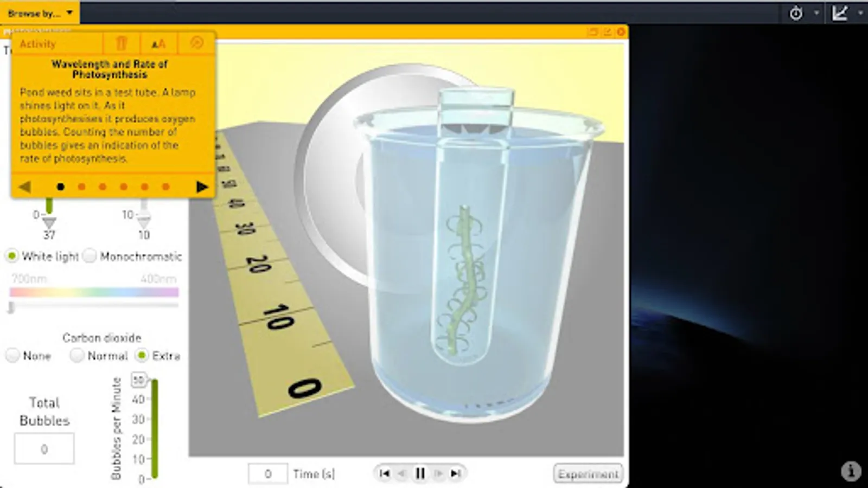Expand the dropdown arrow beside the timer

point(816,13)
